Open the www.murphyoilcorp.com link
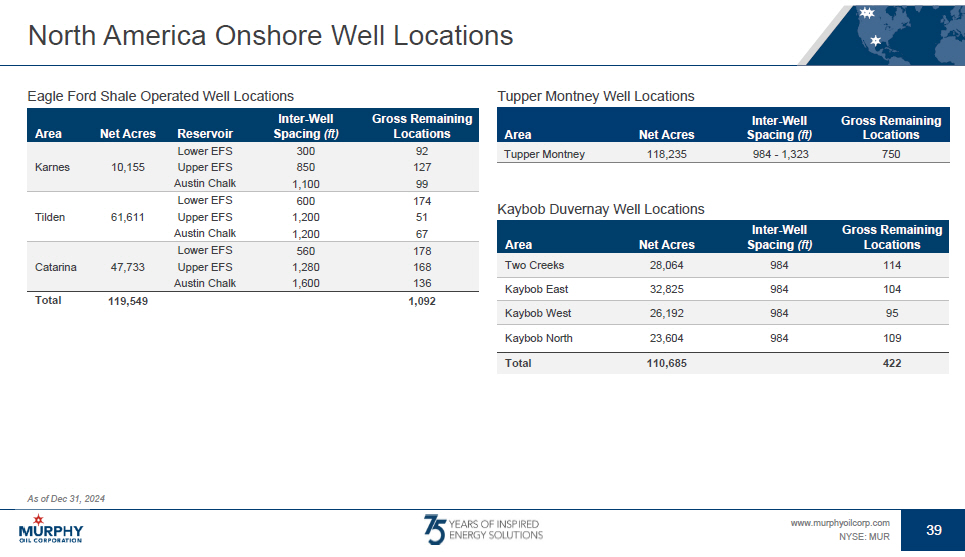 839,523
